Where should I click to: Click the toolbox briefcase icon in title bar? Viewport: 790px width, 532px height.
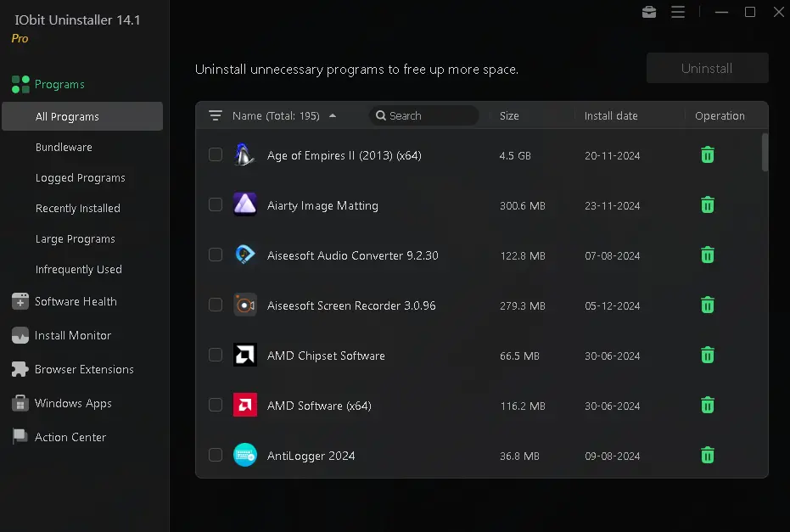(x=649, y=12)
